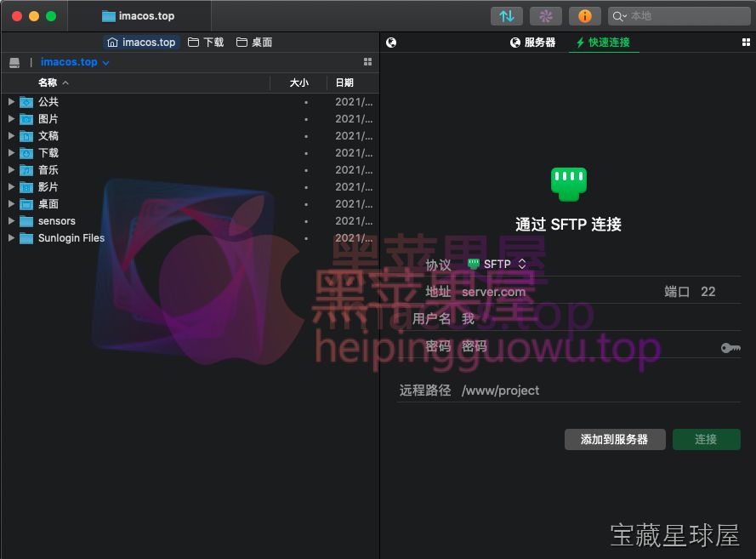This screenshot has width=756, height=559.
Task: Click the activity spinner toolbar button
Action: pos(546,16)
